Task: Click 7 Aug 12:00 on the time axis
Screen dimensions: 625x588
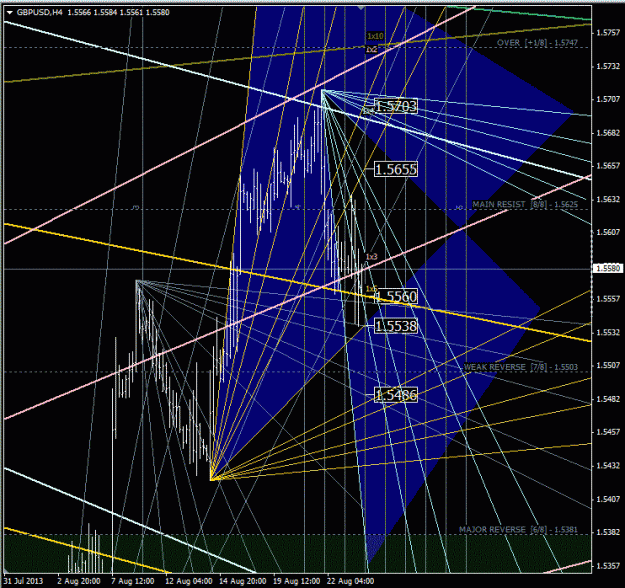Action: coord(133,581)
